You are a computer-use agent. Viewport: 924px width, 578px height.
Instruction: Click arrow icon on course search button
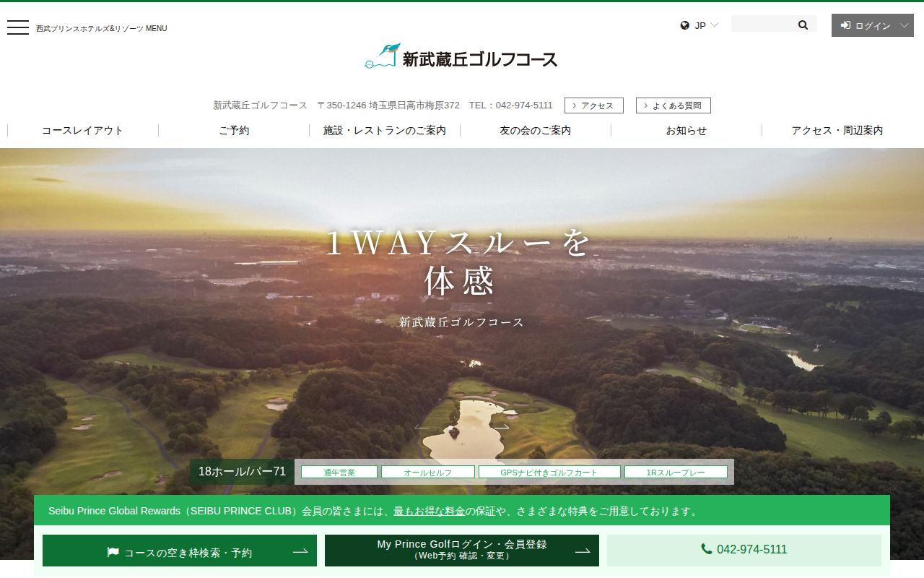(x=300, y=551)
